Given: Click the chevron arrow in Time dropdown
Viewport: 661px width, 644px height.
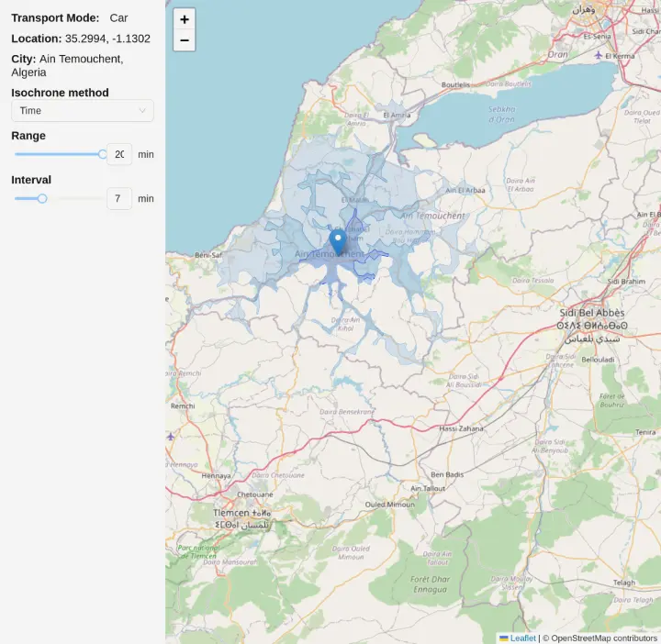Looking at the screenshot, I should coord(142,111).
